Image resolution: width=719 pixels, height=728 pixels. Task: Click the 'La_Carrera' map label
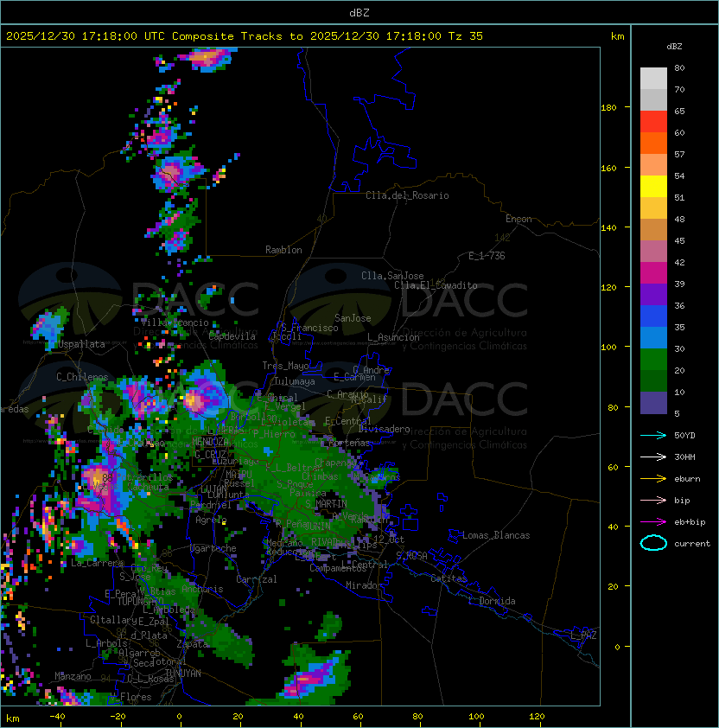(x=98, y=563)
